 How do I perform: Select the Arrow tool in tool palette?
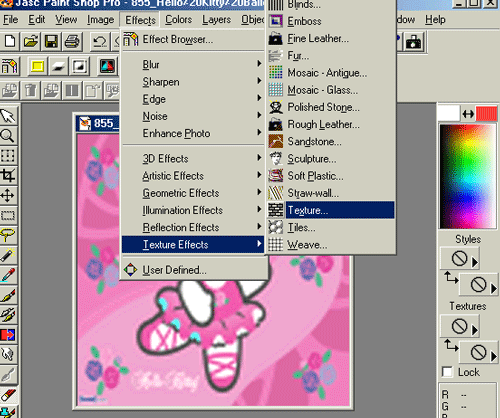[x=8, y=116]
